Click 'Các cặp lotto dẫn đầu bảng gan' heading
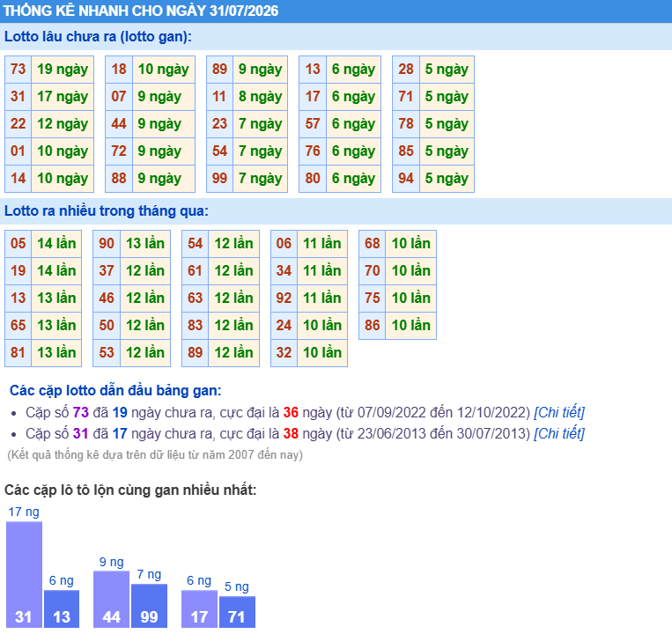Viewport: 672px width, 634px height. [x=115, y=390]
